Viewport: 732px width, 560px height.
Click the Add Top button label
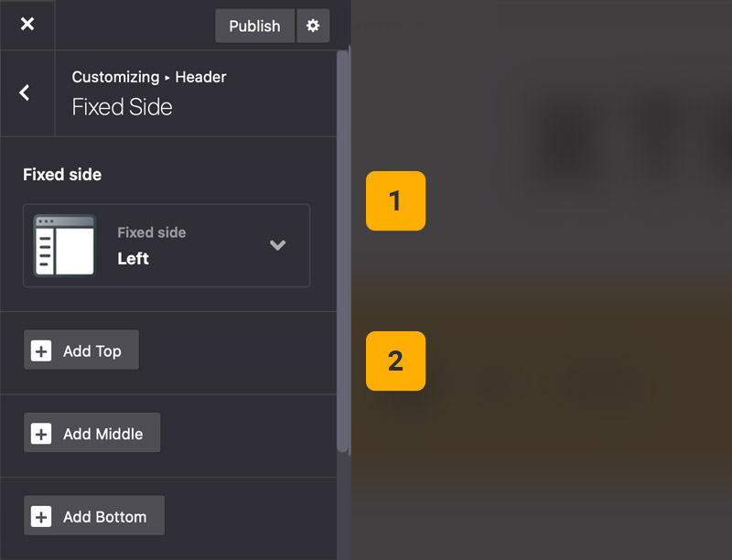click(91, 351)
